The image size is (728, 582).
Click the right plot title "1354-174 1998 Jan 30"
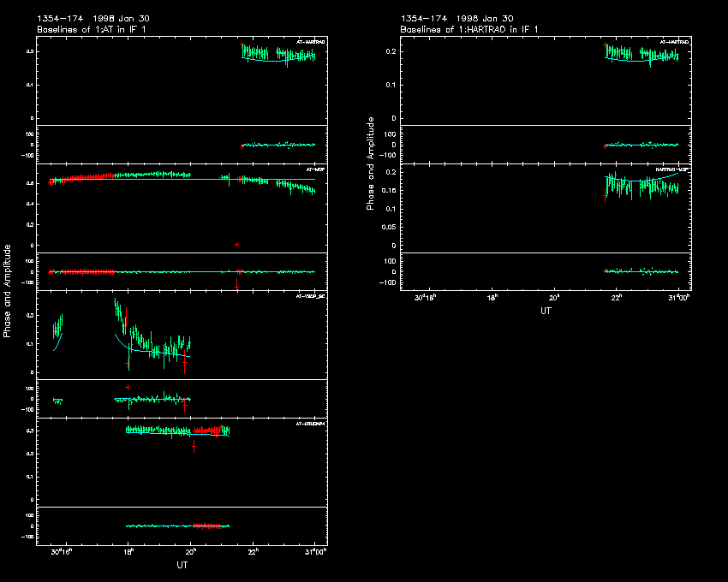[x=456, y=19]
